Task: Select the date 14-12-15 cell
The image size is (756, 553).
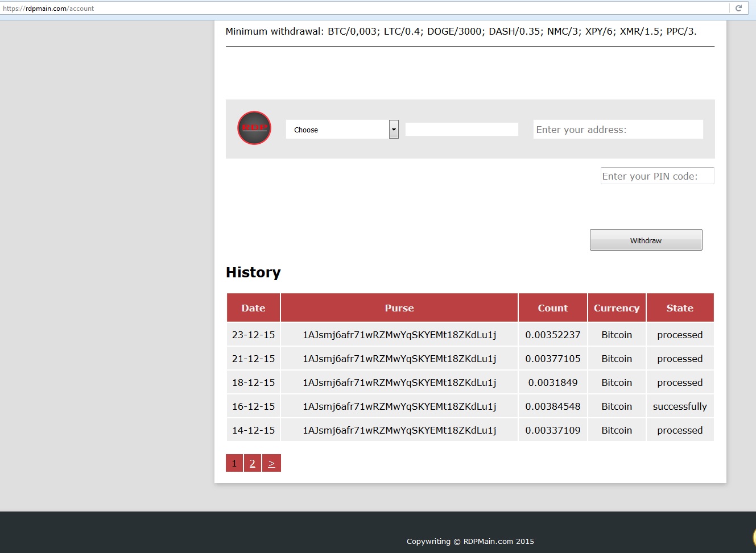Action: (x=253, y=430)
